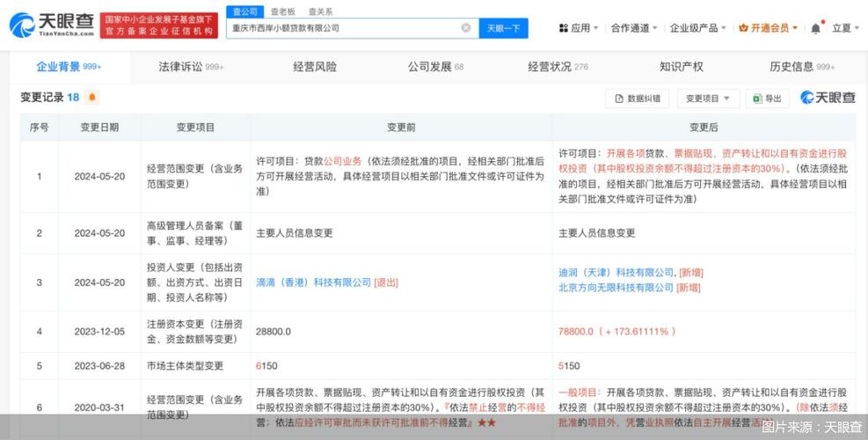Select the 查公司 search tab
868x440 pixels.
point(244,11)
